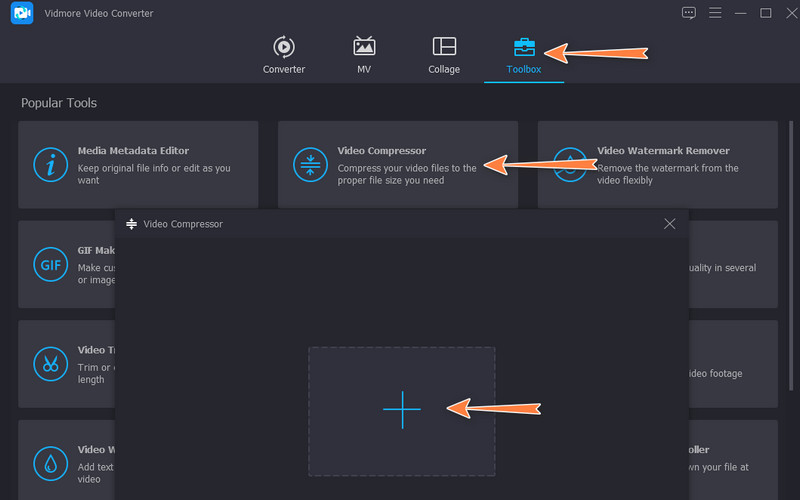This screenshot has width=800, height=500.
Task: Switch to the Converter tab
Action: tap(284, 57)
